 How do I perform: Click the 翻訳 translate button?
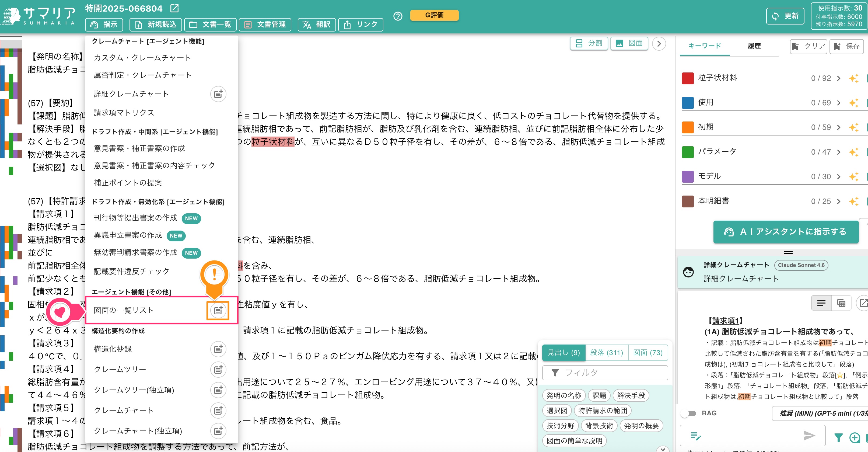[316, 25]
